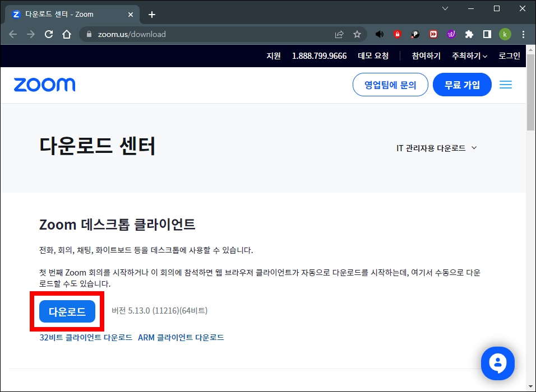Click the red fast-forward extension icon
The width and height of the screenshot is (536, 392).
pos(433,34)
